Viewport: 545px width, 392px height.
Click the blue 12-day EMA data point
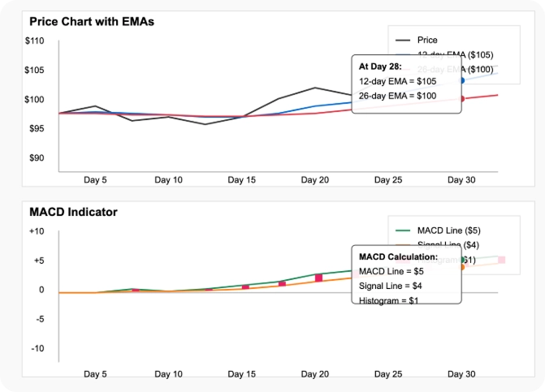463,80
